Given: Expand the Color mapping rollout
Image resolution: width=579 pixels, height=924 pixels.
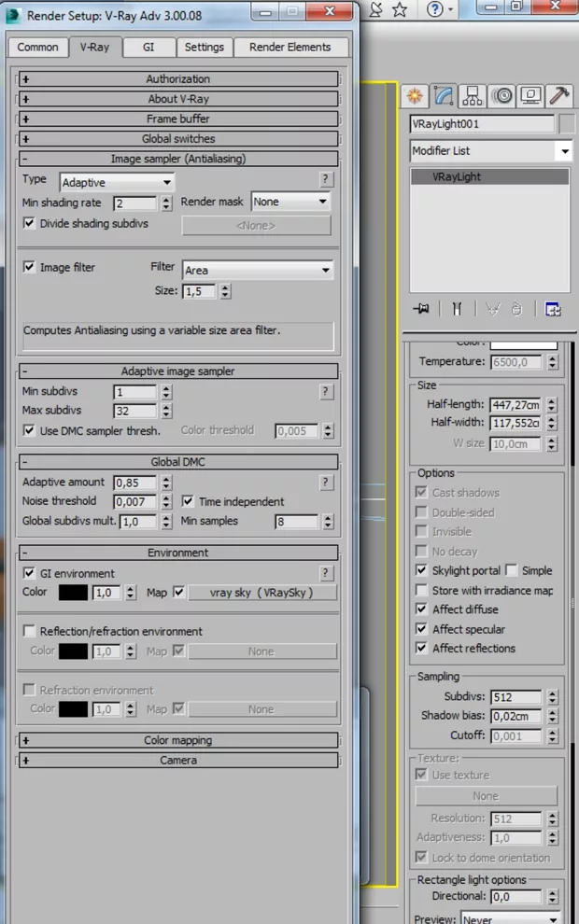Looking at the screenshot, I should pyautogui.click(x=178, y=740).
